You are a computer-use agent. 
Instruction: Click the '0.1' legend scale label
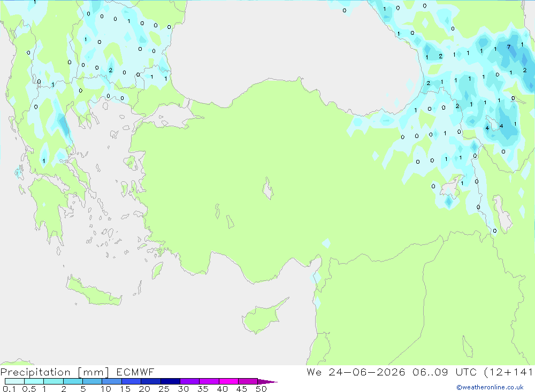click(9, 389)
